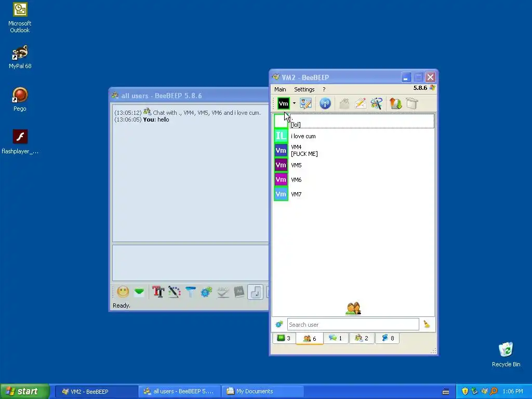The width and height of the screenshot is (532, 399).
Task: Switch to all users - BeeBEEP taskbar button
Action: tap(179, 391)
